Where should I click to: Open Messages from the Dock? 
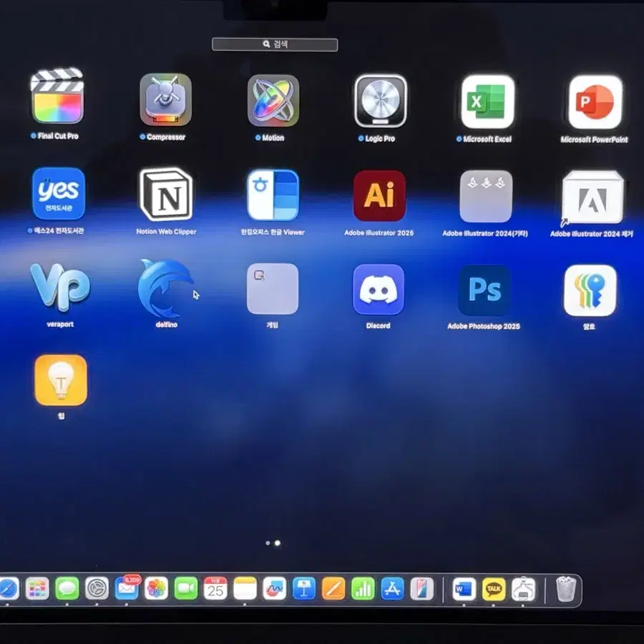pyautogui.click(x=67, y=589)
